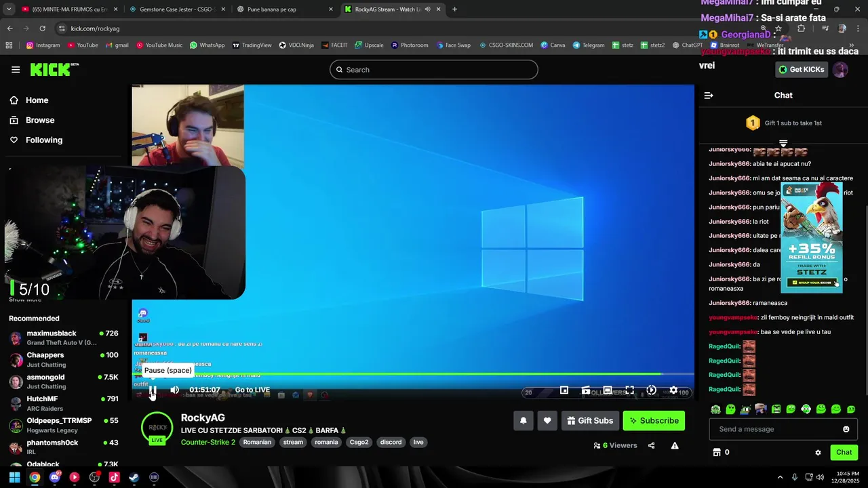
Task: Open video player settings gear
Action: (673, 390)
